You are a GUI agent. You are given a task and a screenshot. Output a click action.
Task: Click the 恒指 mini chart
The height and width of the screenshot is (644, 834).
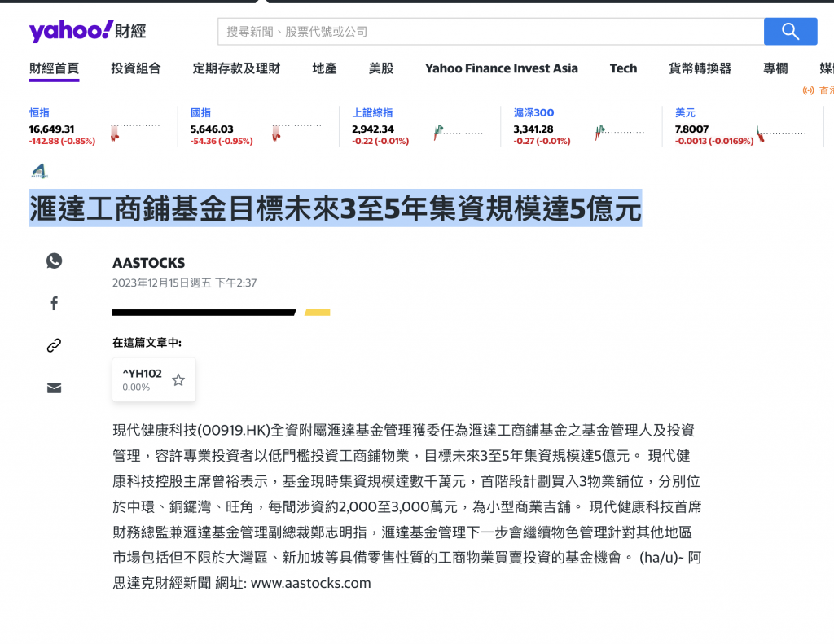135,133
